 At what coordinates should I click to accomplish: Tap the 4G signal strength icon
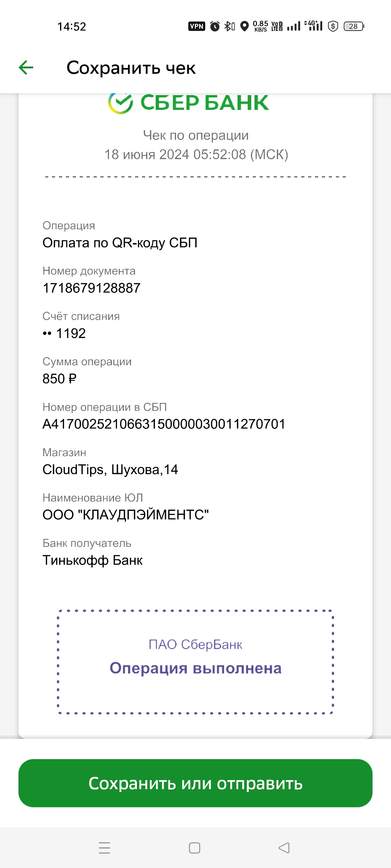[x=314, y=26]
